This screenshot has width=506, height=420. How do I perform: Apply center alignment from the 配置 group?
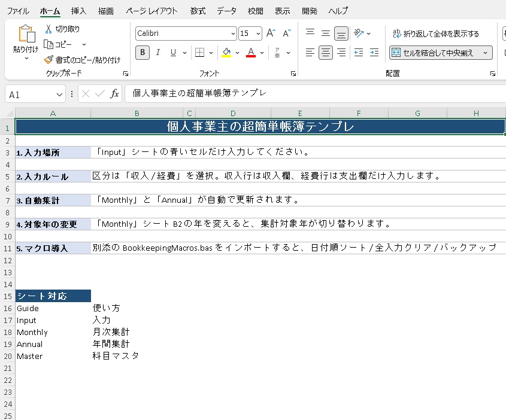pos(325,53)
